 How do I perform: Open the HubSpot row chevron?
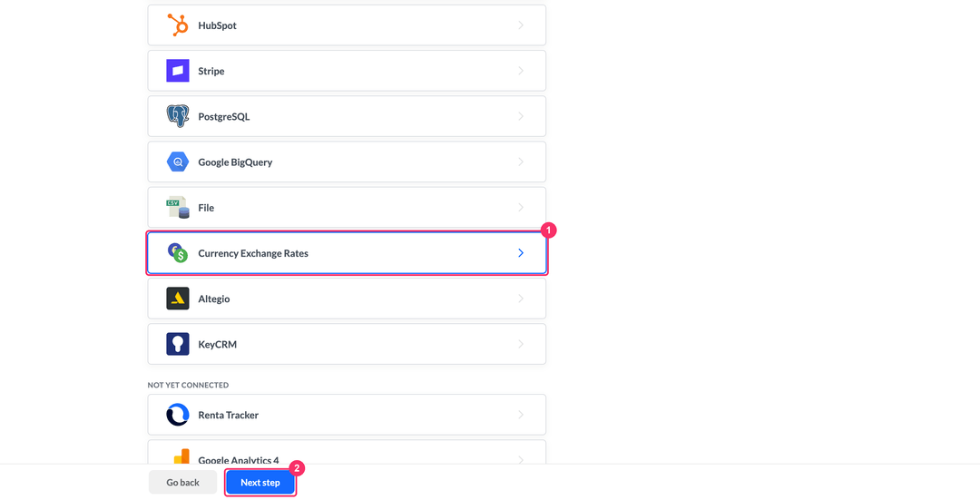[521, 25]
